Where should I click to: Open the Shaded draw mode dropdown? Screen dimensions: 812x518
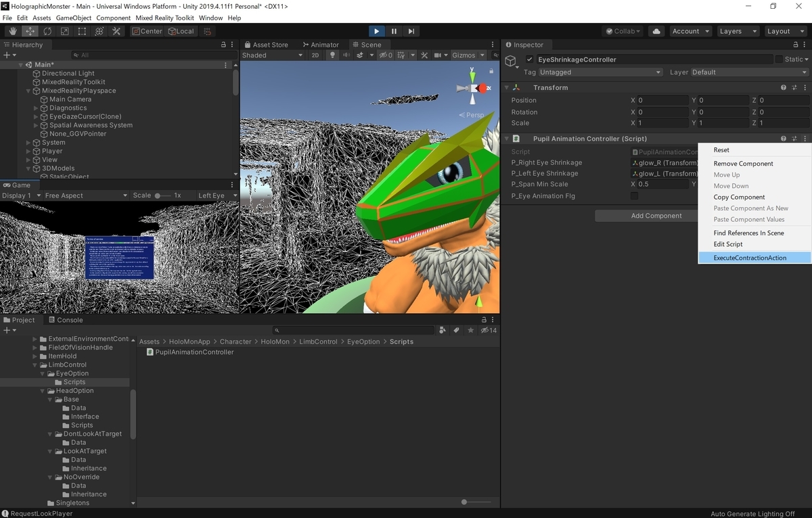pos(273,55)
